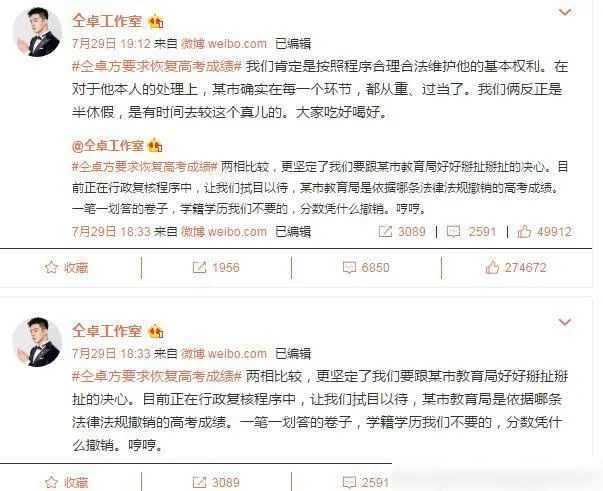Open comments via the 6850 comment icon
Screen dimensions: 603x491
click(349, 268)
